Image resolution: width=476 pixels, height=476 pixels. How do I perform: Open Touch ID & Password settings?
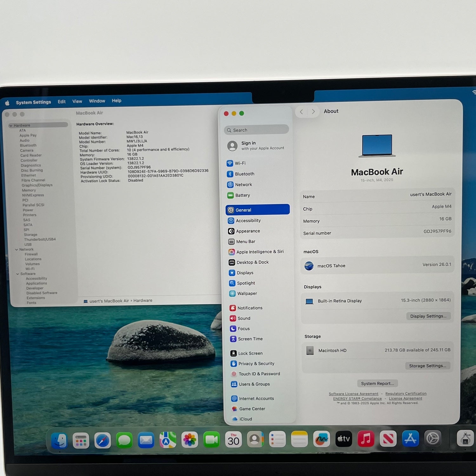259,374
